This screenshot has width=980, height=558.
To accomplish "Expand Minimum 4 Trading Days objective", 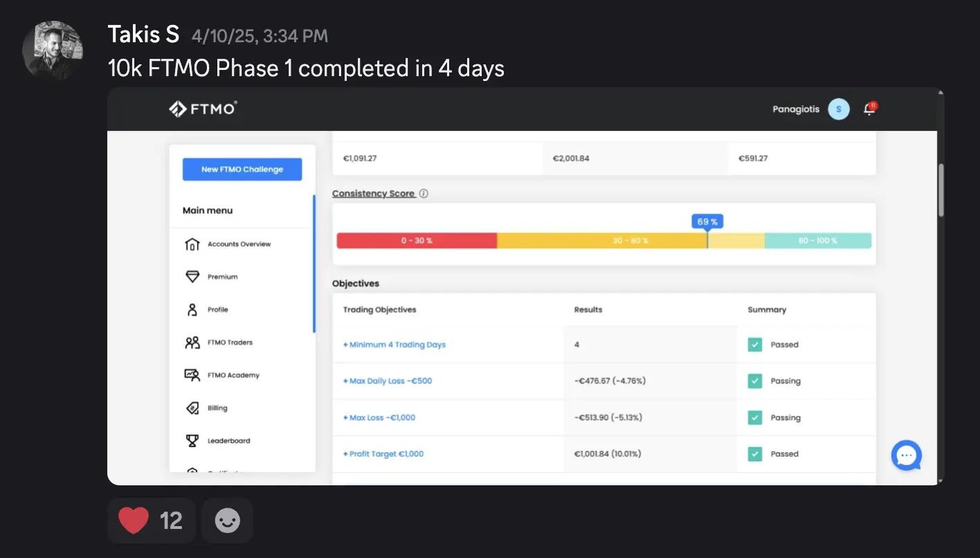I will click(394, 345).
